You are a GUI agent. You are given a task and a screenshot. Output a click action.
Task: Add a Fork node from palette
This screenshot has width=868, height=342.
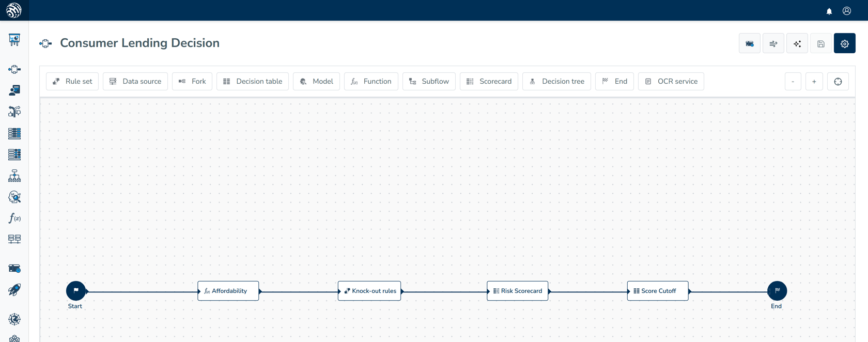click(192, 82)
